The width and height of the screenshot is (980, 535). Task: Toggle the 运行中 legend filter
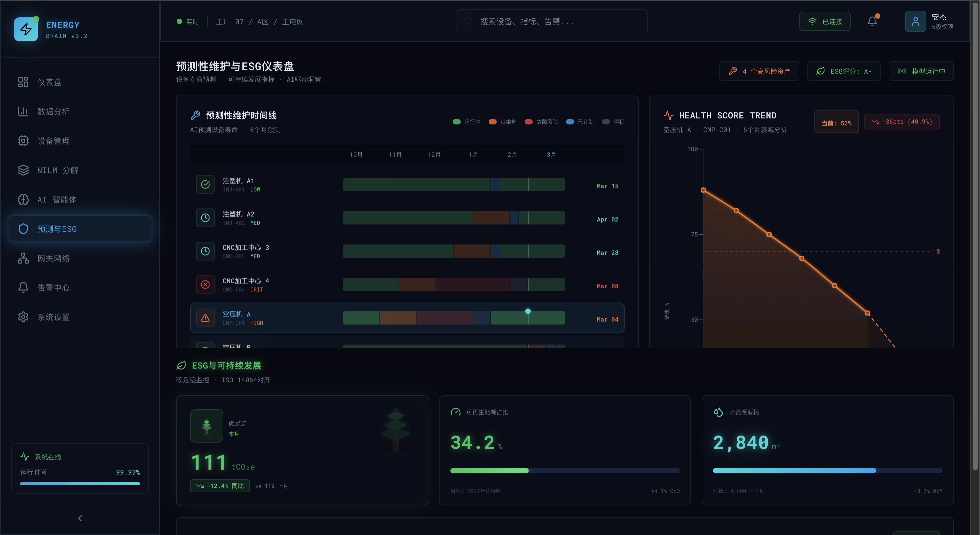click(x=467, y=121)
